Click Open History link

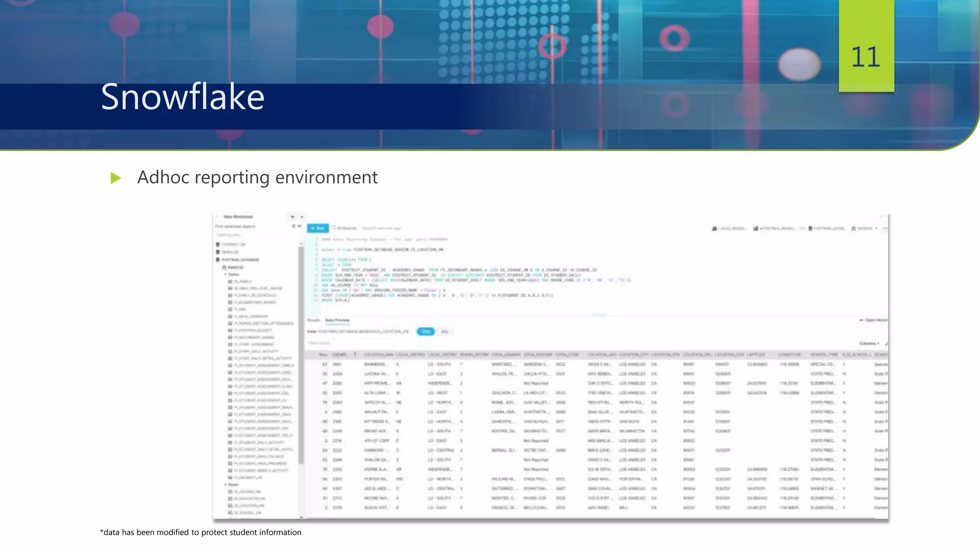874,320
